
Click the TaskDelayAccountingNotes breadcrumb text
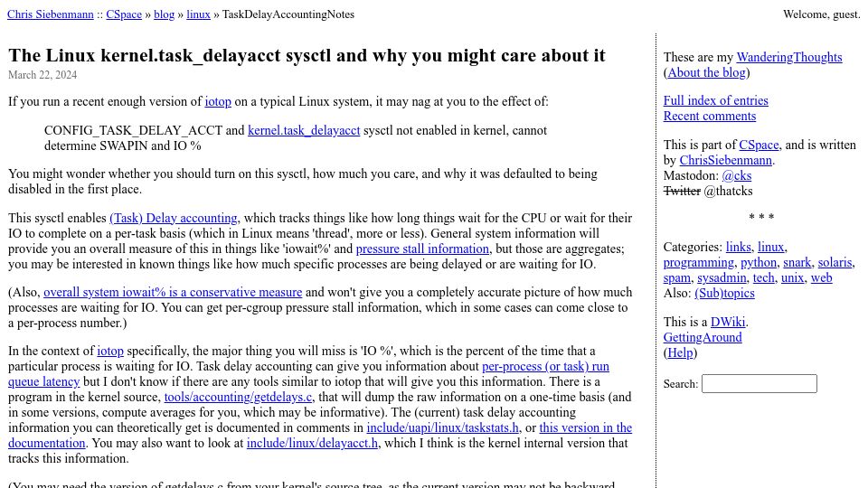point(288,14)
